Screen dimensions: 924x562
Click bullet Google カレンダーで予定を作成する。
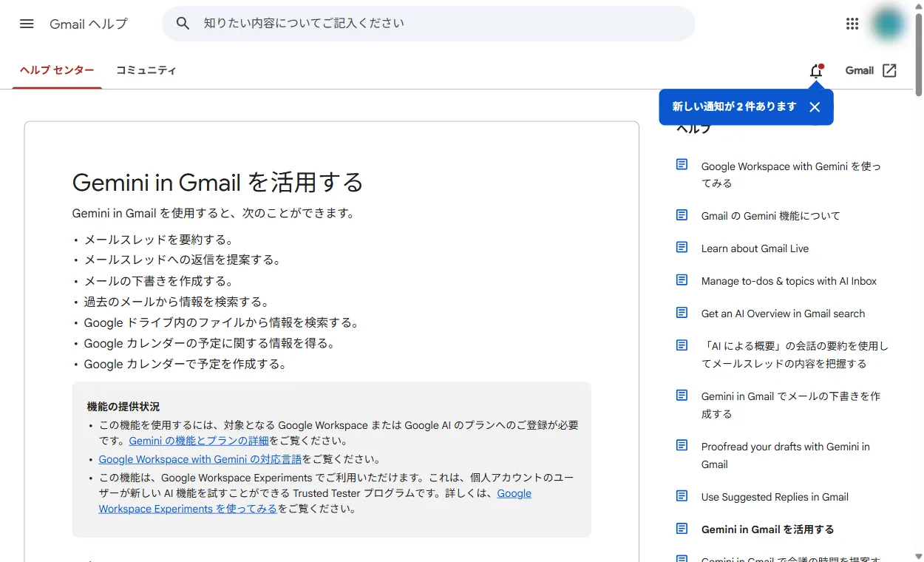click(x=186, y=364)
